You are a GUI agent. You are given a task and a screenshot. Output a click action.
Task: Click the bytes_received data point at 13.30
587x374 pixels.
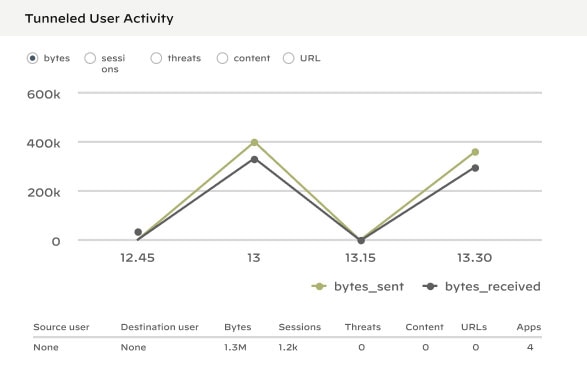point(475,168)
